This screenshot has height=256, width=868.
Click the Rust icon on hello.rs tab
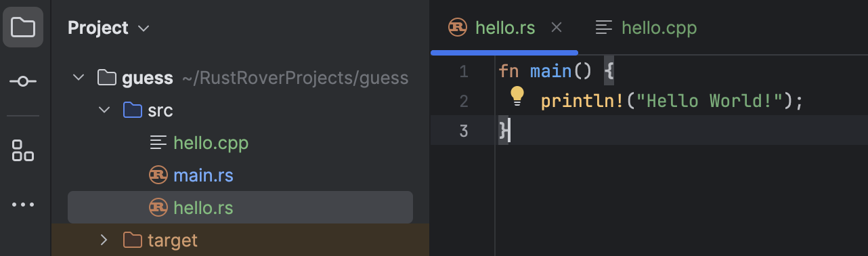(x=458, y=27)
